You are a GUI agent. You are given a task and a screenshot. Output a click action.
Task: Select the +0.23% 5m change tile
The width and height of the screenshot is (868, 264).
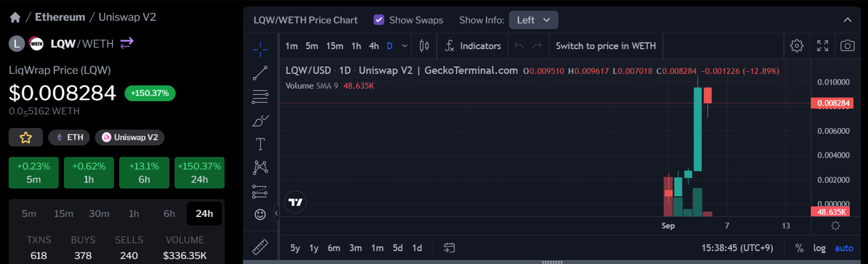[x=34, y=173]
